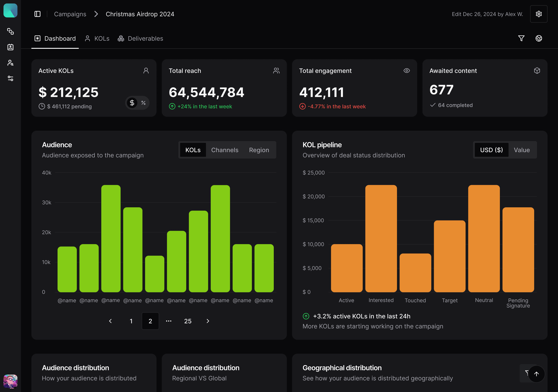Screen dimensions: 558x392
Task: Click the Active pipeline bar
Action: pos(347,268)
